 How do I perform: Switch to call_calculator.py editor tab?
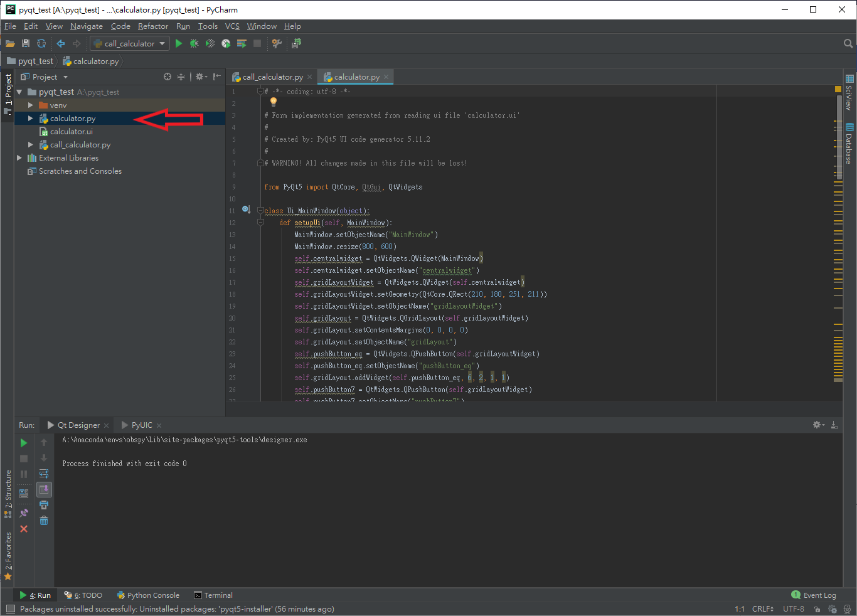[x=272, y=77]
